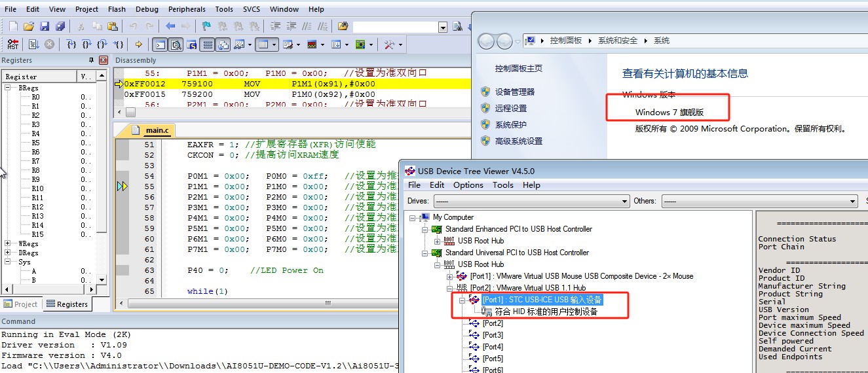Image resolution: width=868 pixels, height=373 pixels.
Task: Go to 控制面板主页 link
Action: [519, 68]
